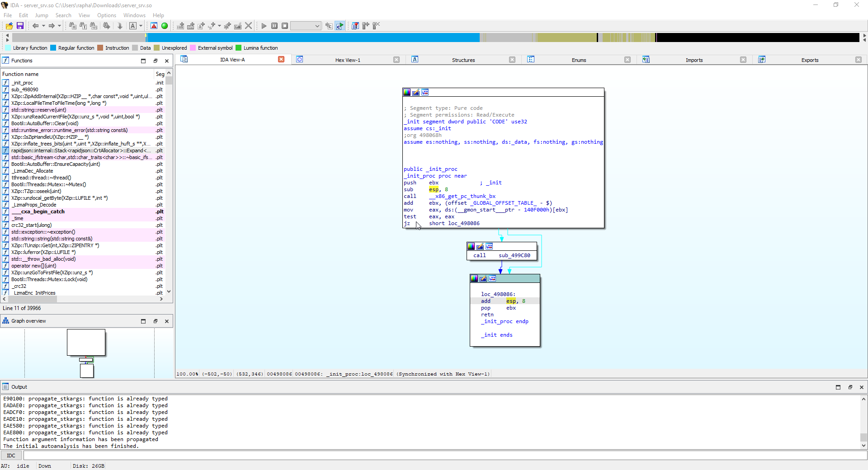Switch to the Imports tab

(x=694, y=60)
